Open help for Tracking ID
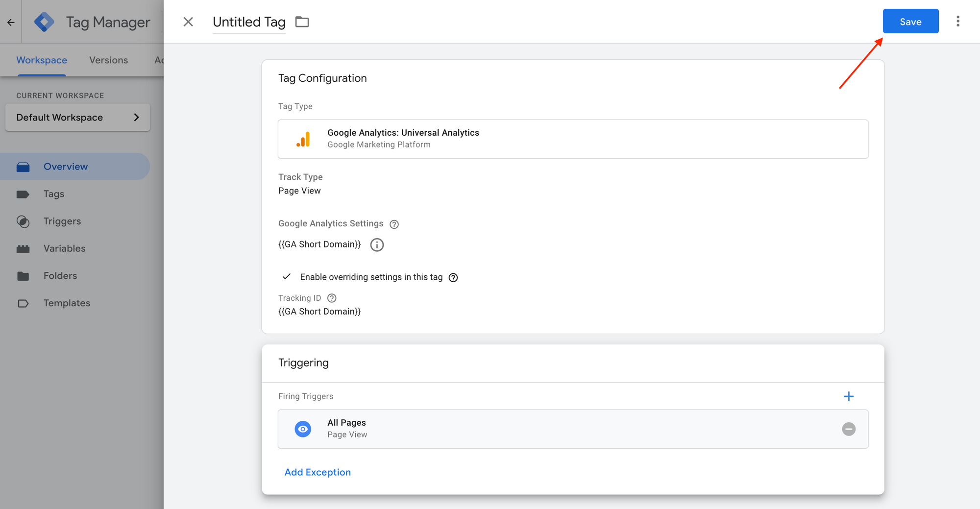The width and height of the screenshot is (980, 509). pyautogui.click(x=332, y=298)
